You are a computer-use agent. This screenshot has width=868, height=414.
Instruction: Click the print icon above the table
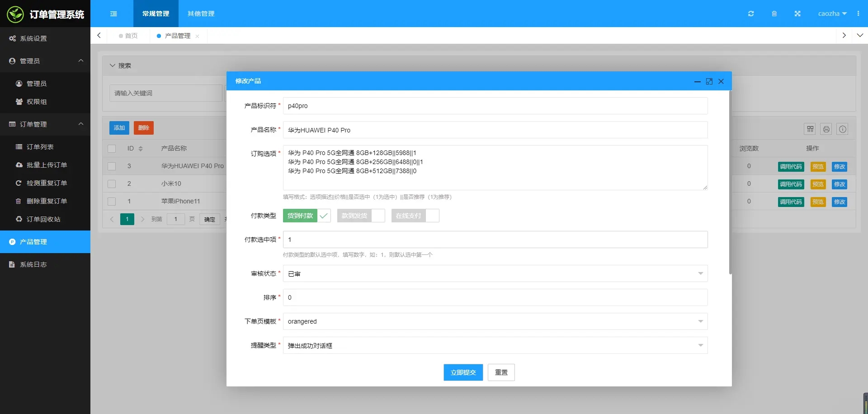(826, 129)
